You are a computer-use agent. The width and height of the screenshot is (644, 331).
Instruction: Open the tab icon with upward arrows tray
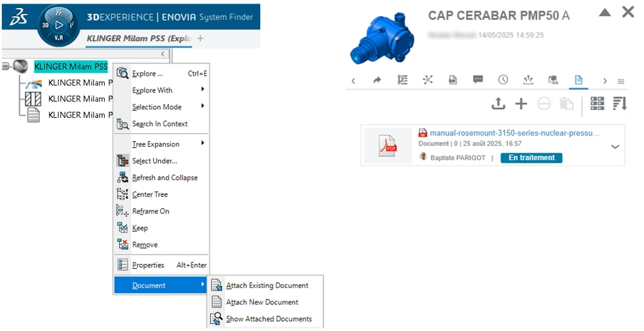528,80
